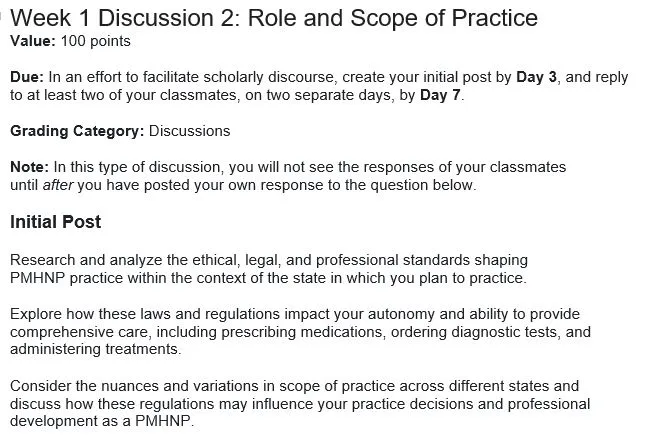
Task: Click the bold "Due:" label
Action: click(x=27, y=78)
